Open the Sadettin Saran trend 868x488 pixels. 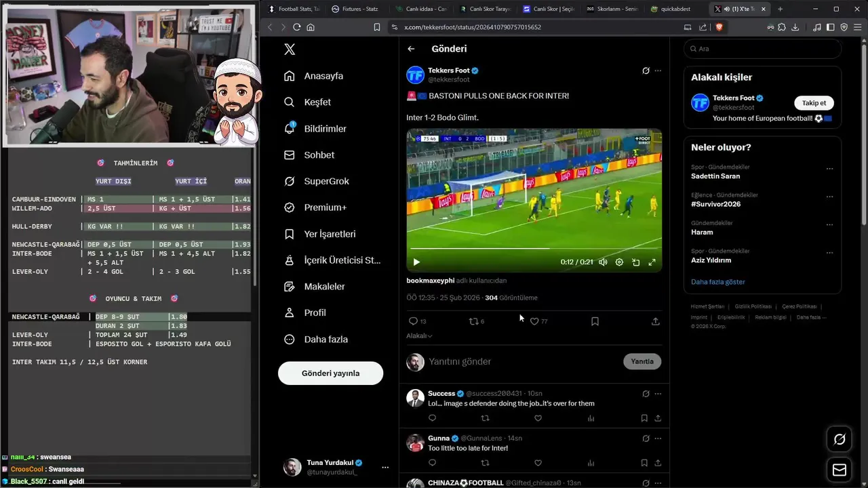pyautogui.click(x=715, y=176)
